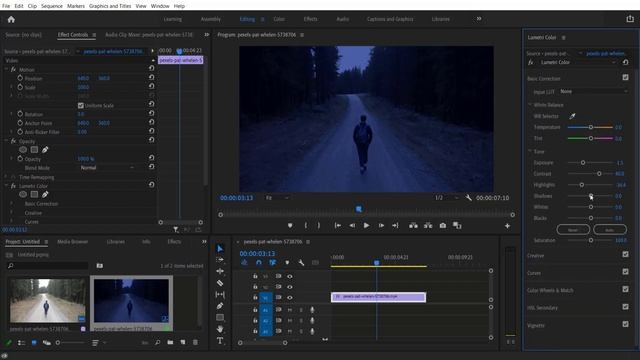The height and width of the screenshot is (360, 640).
Task: Disable Creative section checkbox
Action: coord(625,254)
